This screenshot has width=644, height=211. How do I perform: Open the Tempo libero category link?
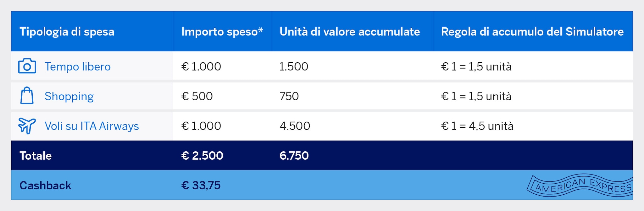click(77, 67)
